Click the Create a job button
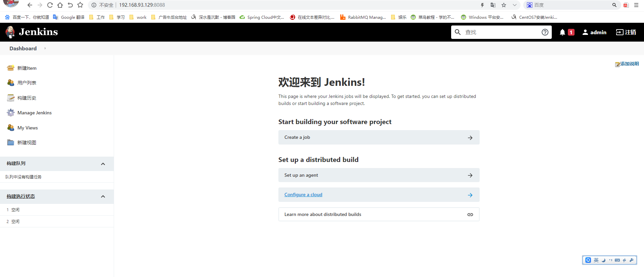The image size is (644, 277). pos(379,137)
